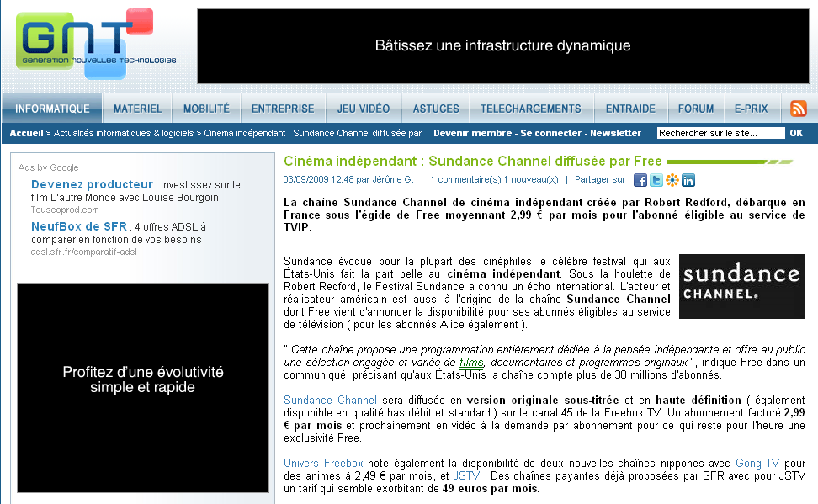818x504 pixels.
Task: Focus the Rechercher sur le site field
Action: coord(720,133)
